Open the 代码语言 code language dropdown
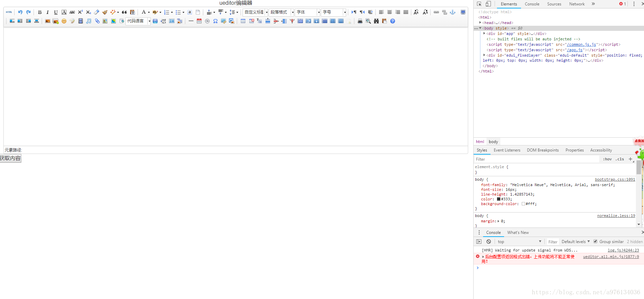Image resolution: width=644 pixels, height=299 pixels. click(x=138, y=21)
